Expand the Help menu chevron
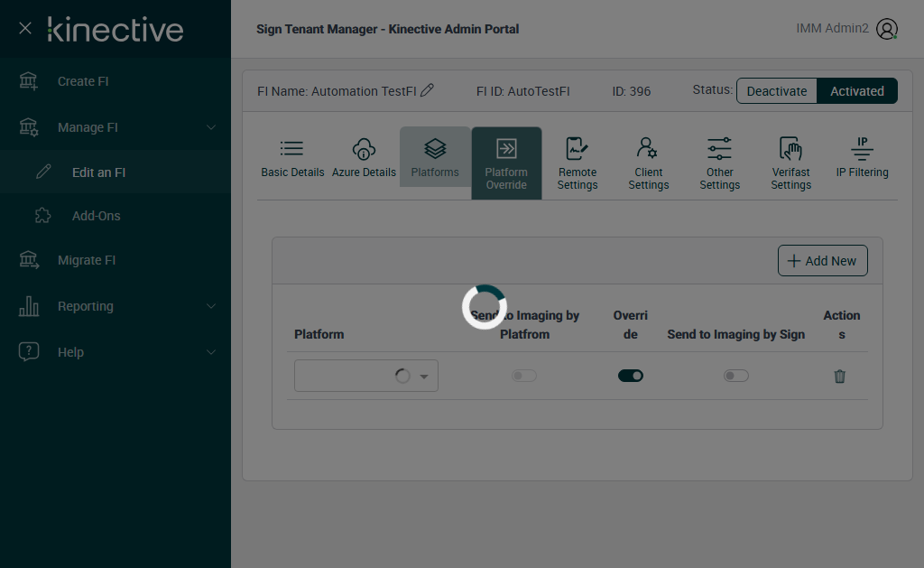 point(210,352)
